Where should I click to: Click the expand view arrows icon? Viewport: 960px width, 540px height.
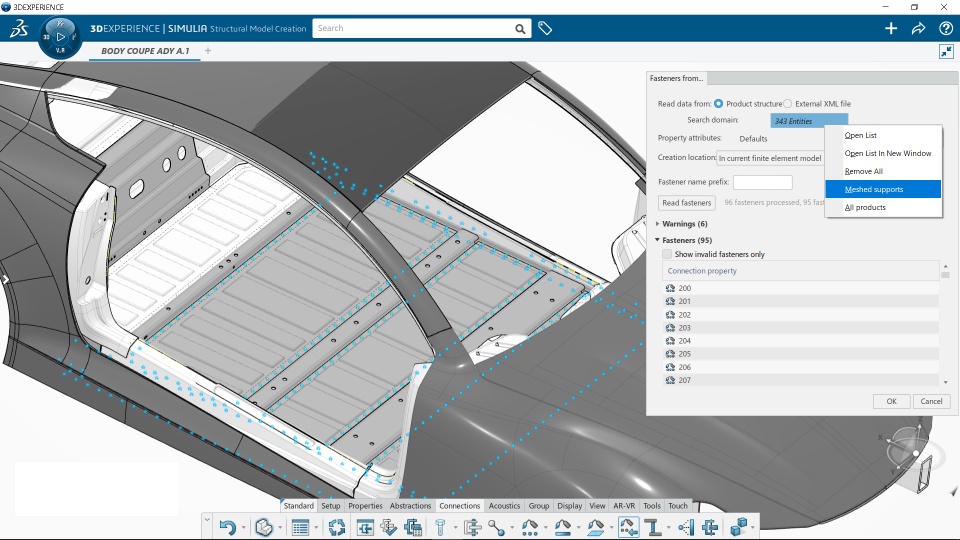coord(946,51)
